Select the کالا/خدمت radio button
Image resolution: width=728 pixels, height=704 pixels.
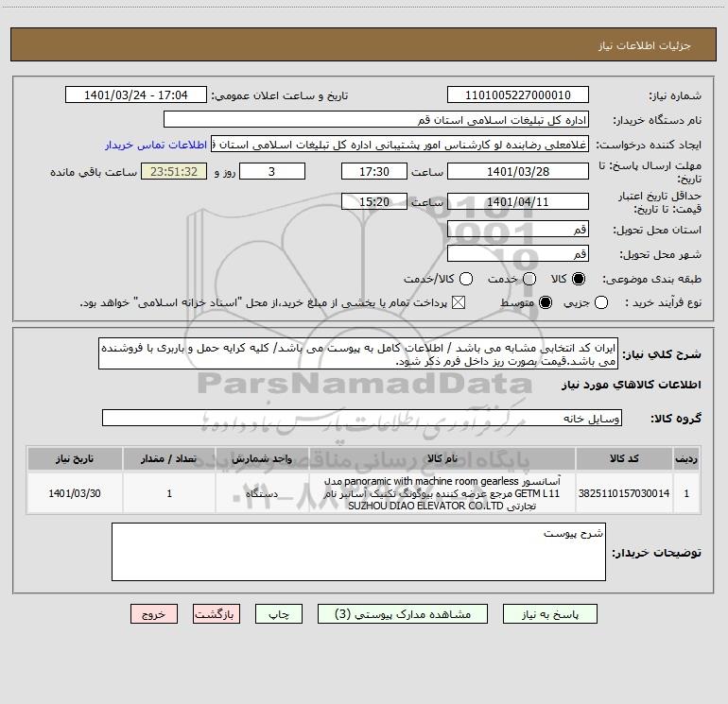click(466, 279)
